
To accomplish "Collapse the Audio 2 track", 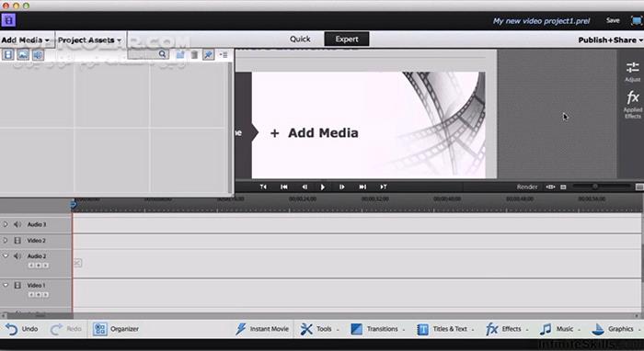I will point(6,255).
